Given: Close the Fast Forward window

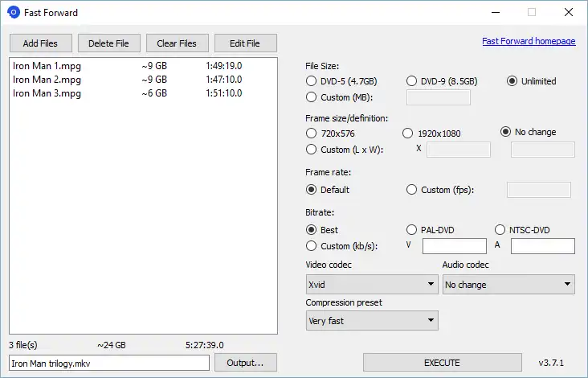Looking at the screenshot, I should coord(569,12).
